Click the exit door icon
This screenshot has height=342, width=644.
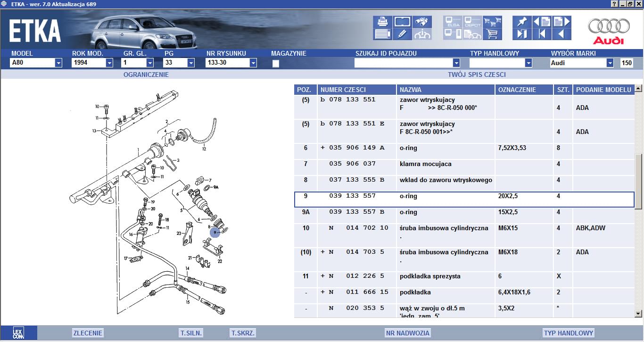pyautogui.click(x=522, y=34)
